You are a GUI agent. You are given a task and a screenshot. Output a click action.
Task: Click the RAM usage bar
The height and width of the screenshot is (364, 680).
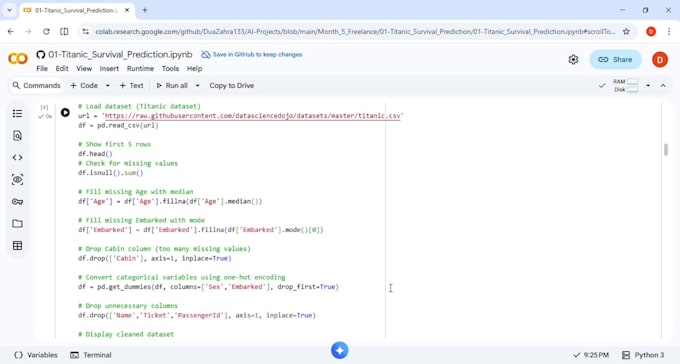(633, 82)
